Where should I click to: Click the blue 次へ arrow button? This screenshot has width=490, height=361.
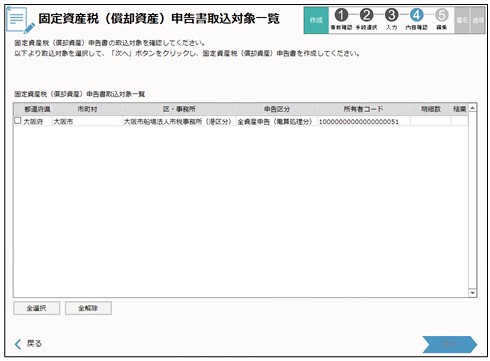[x=449, y=344]
